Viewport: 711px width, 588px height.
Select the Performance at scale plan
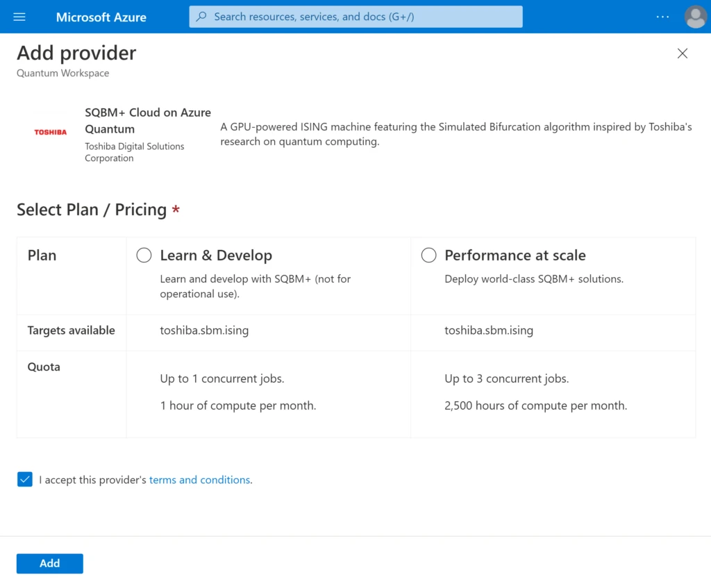[x=428, y=255]
